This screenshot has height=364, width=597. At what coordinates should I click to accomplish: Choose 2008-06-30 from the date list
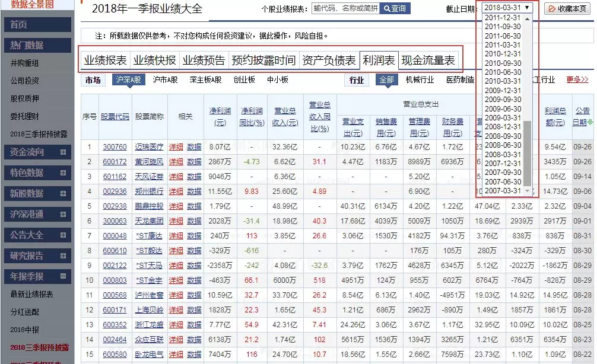(x=503, y=145)
